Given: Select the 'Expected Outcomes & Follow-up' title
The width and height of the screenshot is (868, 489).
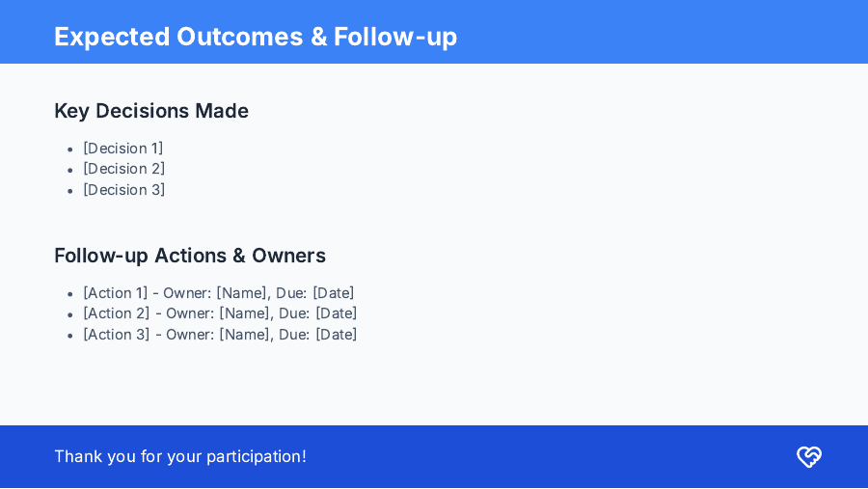Looking at the screenshot, I should coord(256,37).
